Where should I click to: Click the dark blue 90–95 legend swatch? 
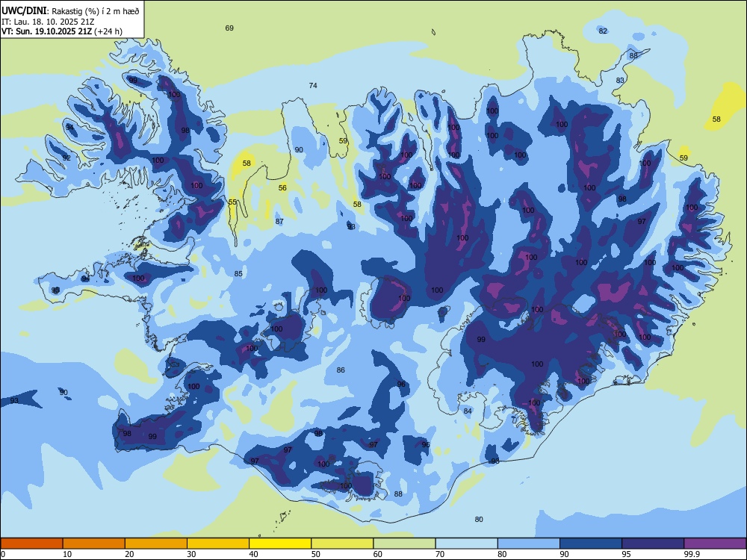tap(591, 544)
